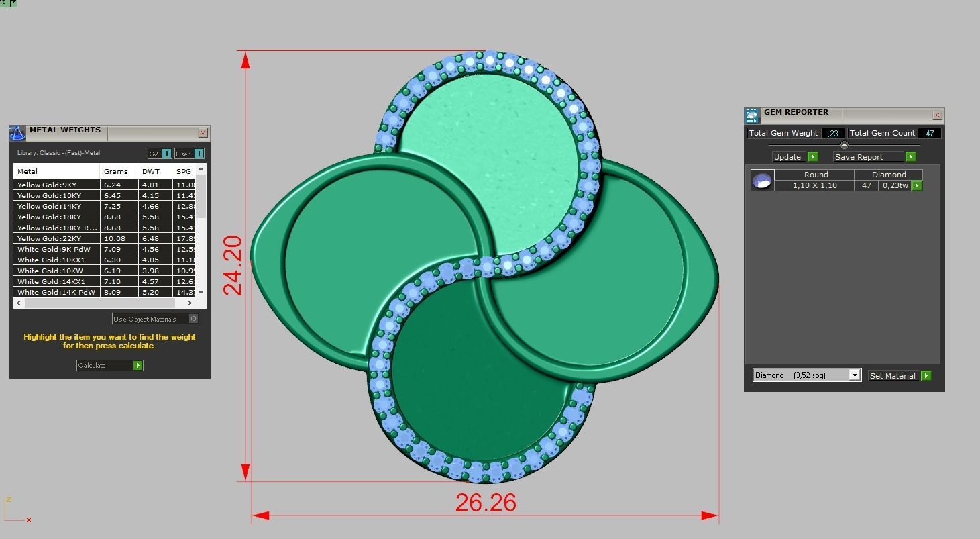
Task: Select the Yellow Gold:14KY row
Action: pos(105,206)
